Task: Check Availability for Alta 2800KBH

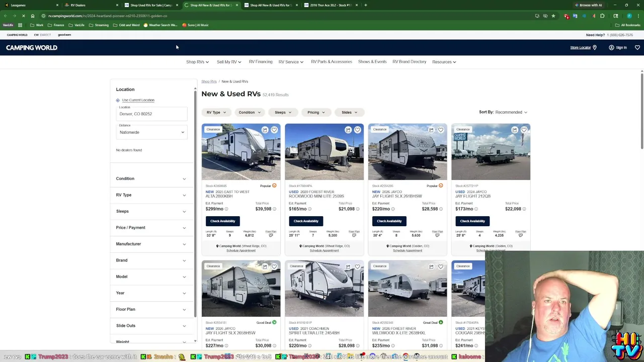Action: [223, 221]
